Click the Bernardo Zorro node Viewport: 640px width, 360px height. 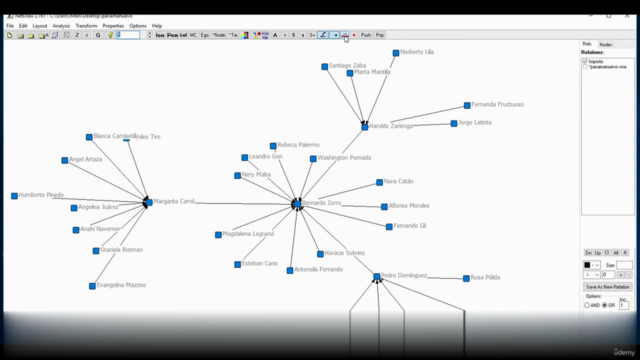(298, 204)
